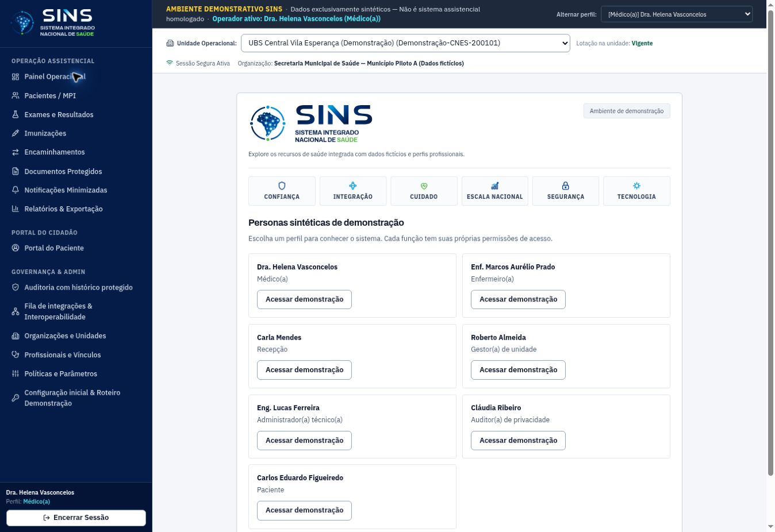This screenshot has height=532, width=775.
Task: Access demo for Enf. Marcos Aurélio Prado
Action: [x=518, y=299]
